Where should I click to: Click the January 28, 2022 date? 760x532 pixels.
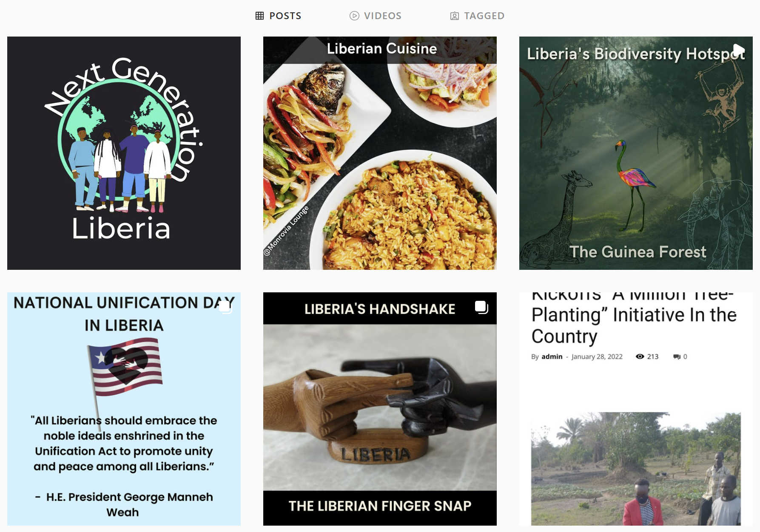tap(597, 357)
